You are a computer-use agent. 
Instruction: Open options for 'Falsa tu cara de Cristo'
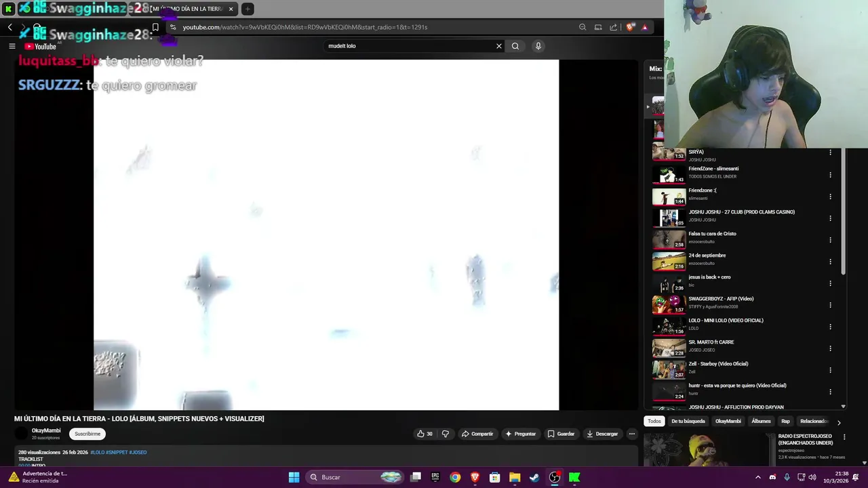830,240
